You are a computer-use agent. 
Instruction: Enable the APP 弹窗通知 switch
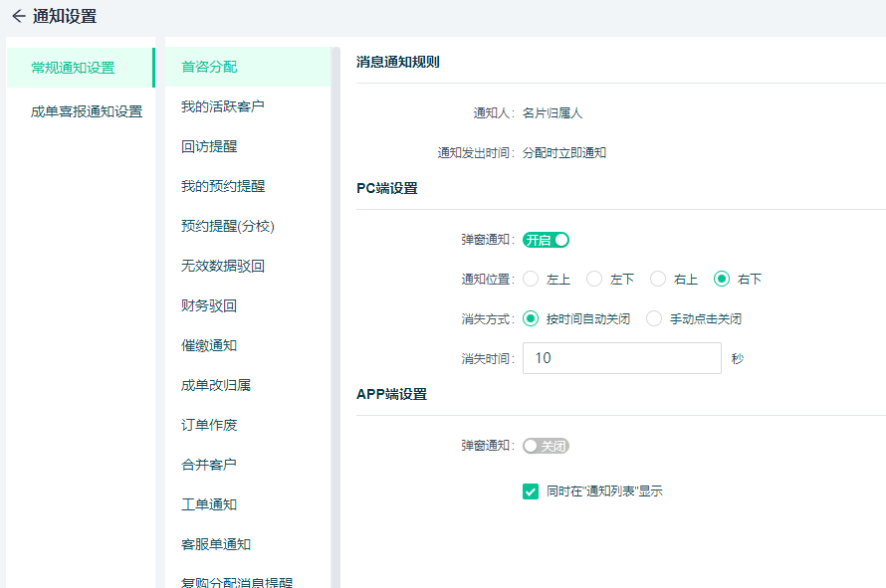point(546,446)
